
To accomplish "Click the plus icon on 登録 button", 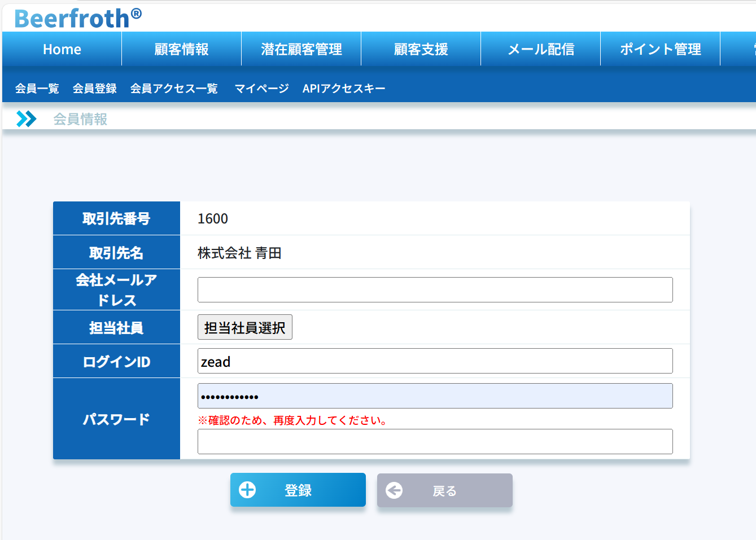I will click(247, 490).
